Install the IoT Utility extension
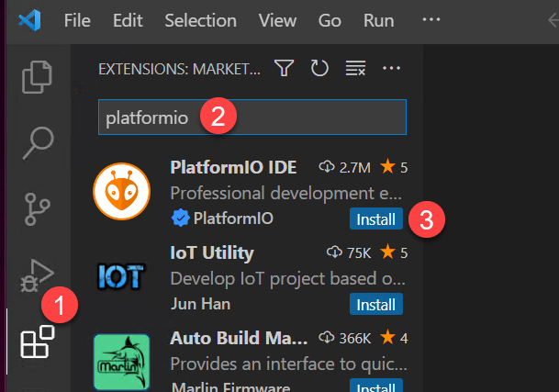This screenshot has height=392, width=559. click(x=376, y=304)
